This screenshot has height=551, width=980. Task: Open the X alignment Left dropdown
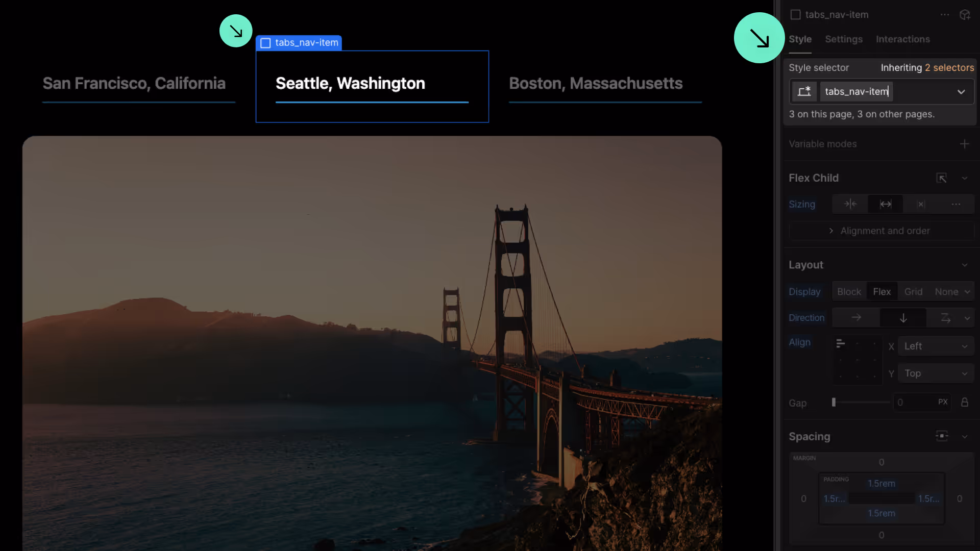(x=935, y=346)
